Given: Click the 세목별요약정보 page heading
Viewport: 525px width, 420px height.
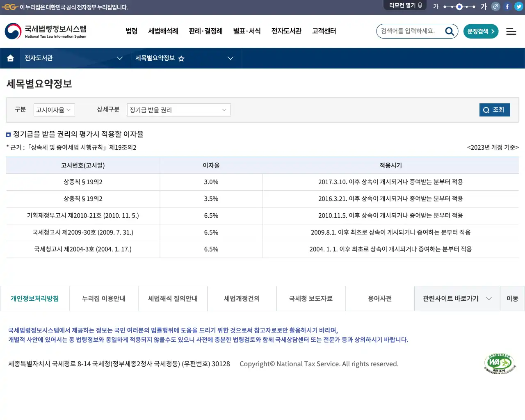Looking at the screenshot, I should [x=39, y=84].
